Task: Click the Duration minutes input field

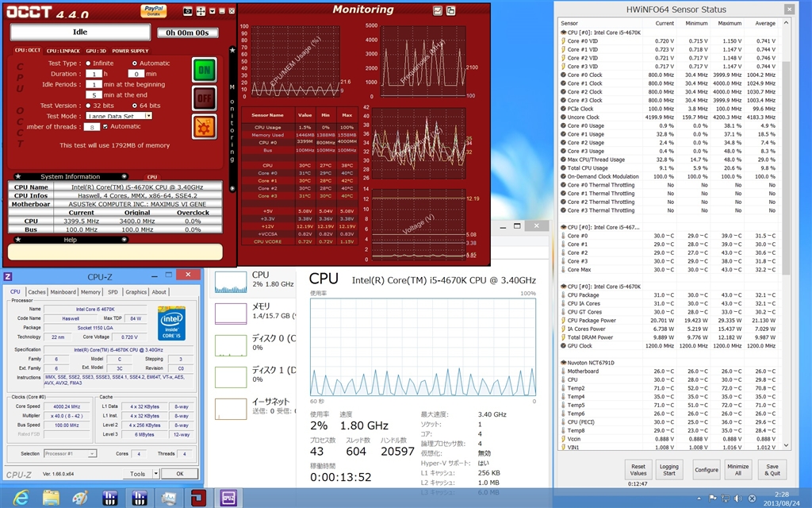Action: [x=136, y=74]
